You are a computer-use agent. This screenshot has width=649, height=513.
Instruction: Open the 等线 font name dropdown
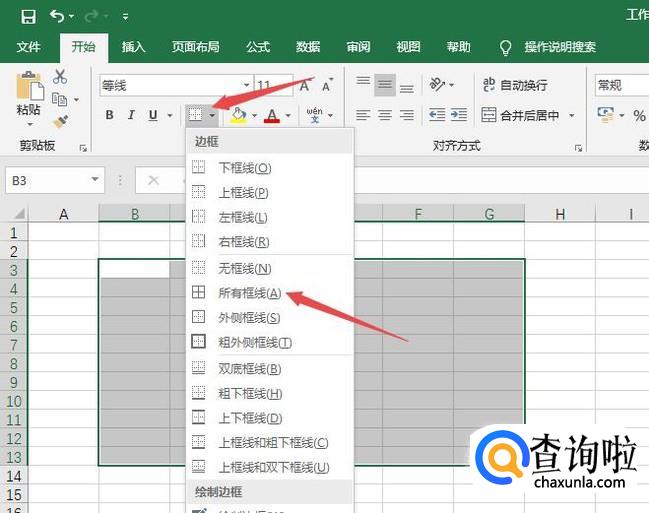click(246, 85)
